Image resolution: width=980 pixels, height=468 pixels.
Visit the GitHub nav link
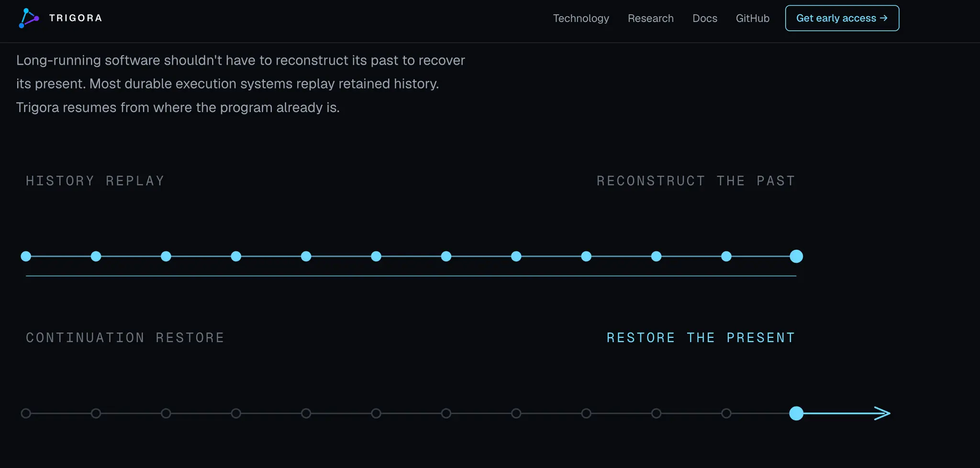point(752,18)
